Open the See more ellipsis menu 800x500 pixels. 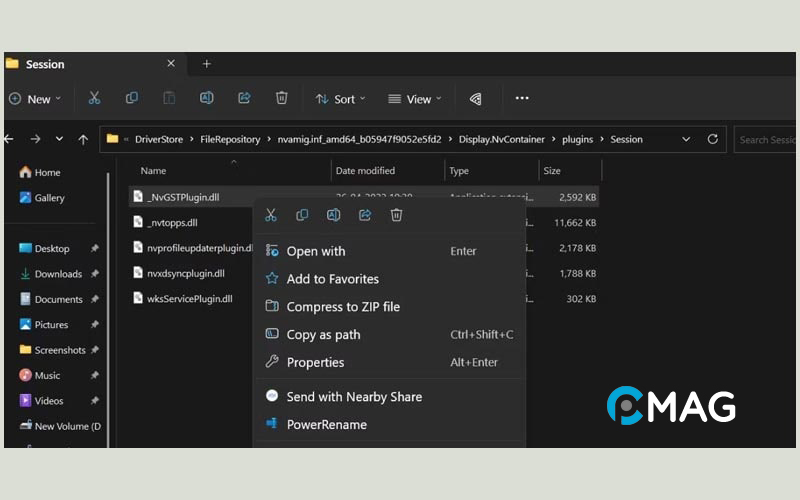522,98
